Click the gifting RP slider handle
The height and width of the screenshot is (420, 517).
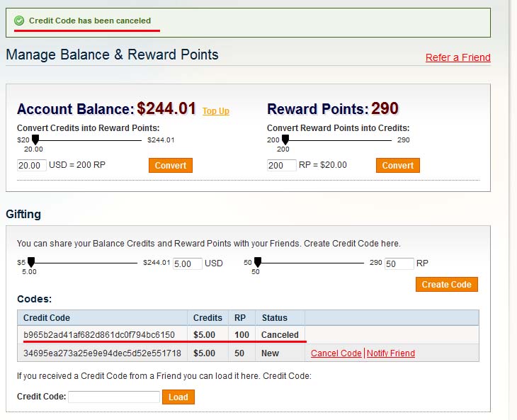(258, 262)
